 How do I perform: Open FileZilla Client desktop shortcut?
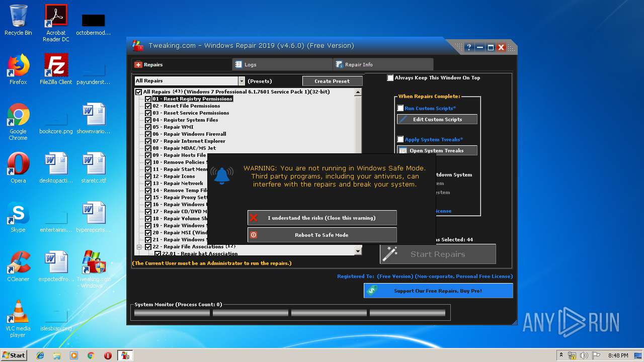click(56, 69)
